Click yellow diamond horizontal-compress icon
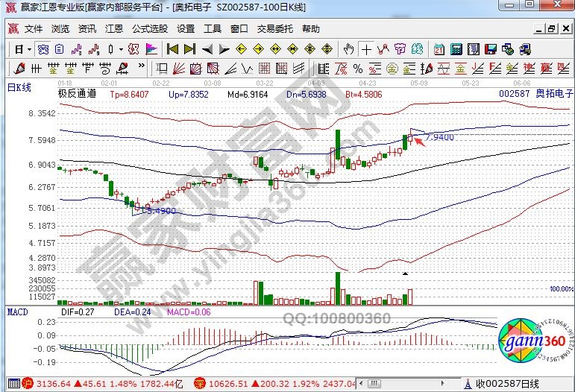The image size is (575, 392). (x=292, y=49)
